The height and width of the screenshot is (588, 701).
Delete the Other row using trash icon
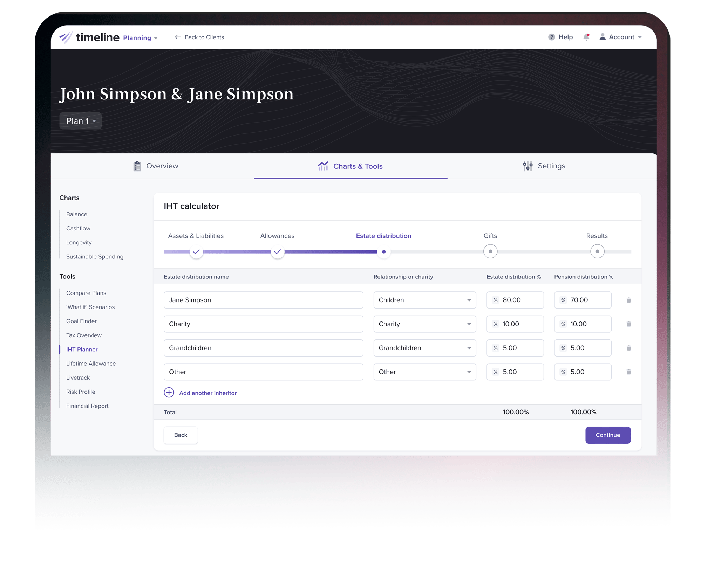pyautogui.click(x=628, y=372)
